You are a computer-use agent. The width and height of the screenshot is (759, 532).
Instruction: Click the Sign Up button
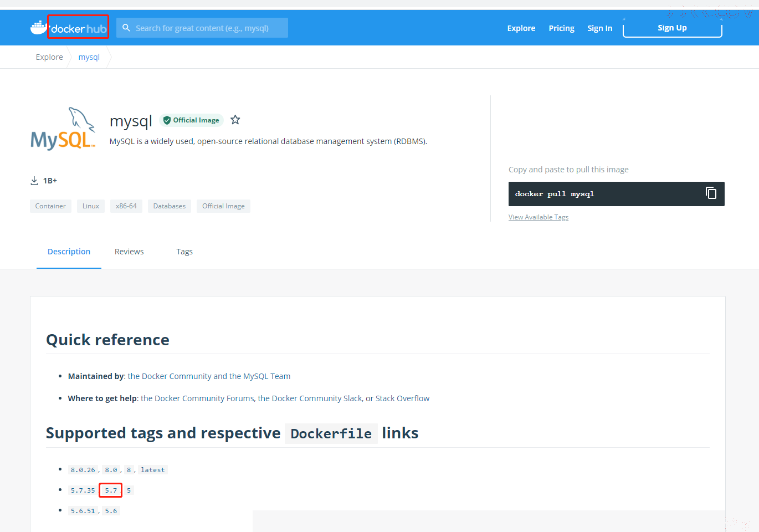[673, 28]
